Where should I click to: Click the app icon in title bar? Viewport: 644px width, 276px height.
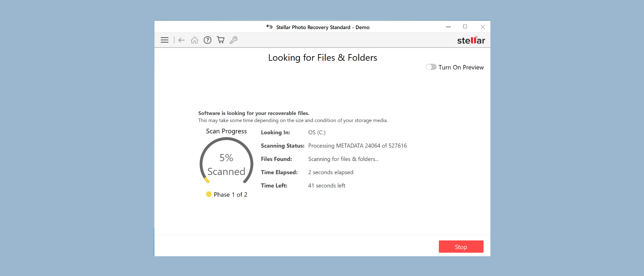(x=269, y=27)
